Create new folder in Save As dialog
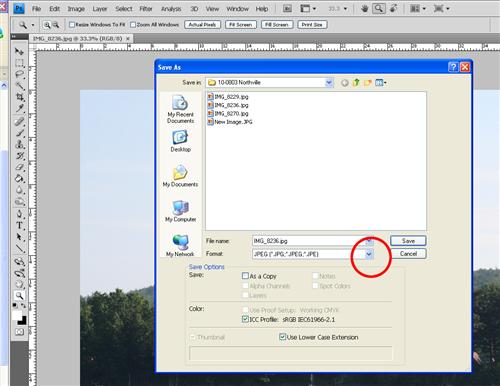Image resolution: width=500 pixels, height=386 pixels. click(367, 83)
